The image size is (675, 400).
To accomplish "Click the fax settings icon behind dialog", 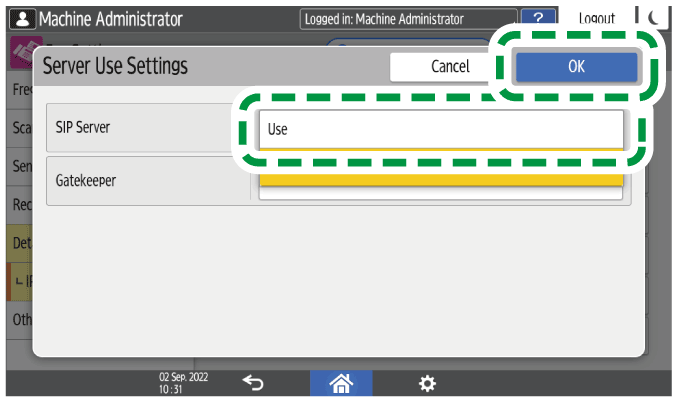I will [20, 52].
